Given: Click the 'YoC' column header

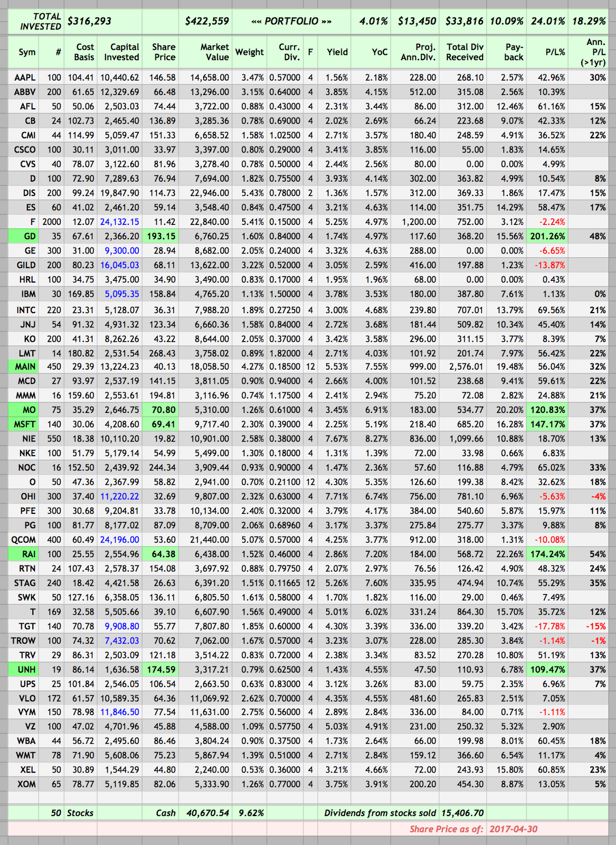Looking at the screenshot, I should click(x=371, y=52).
